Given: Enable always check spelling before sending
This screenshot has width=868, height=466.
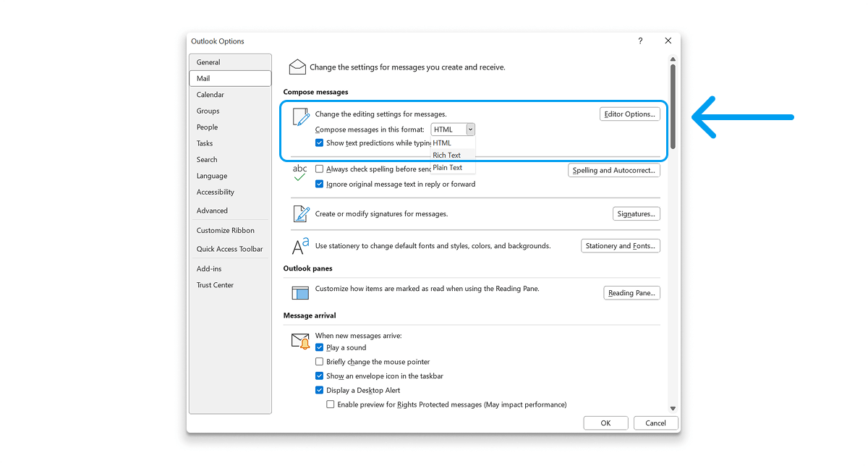Looking at the screenshot, I should (320, 168).
